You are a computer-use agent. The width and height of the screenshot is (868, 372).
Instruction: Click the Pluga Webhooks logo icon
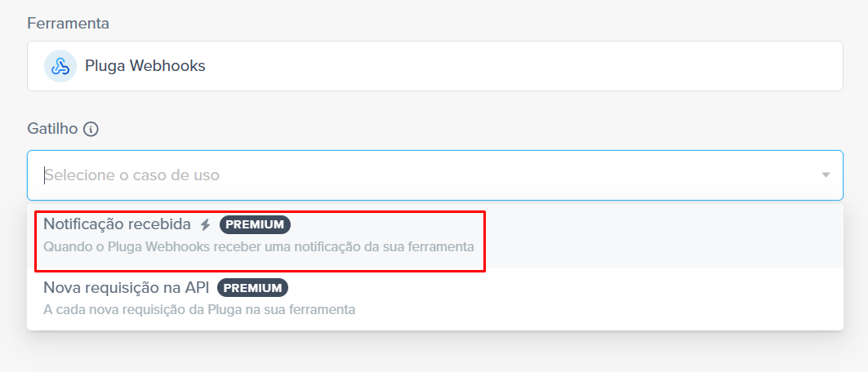[x=60, y=66]
